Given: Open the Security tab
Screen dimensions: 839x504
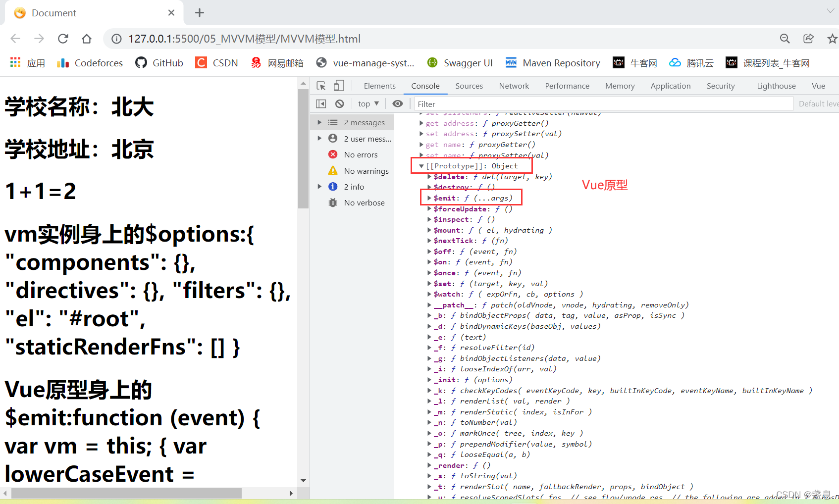Looking at the screenshot, I should point(721,86).
